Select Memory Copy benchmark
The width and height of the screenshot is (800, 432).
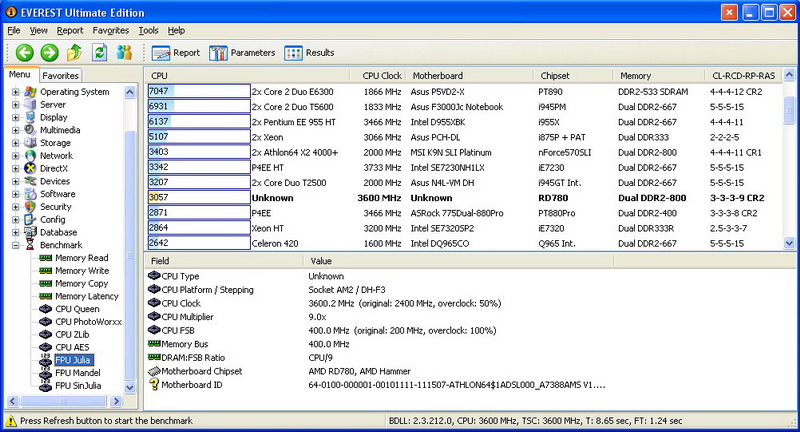click(x=82, y=284)
